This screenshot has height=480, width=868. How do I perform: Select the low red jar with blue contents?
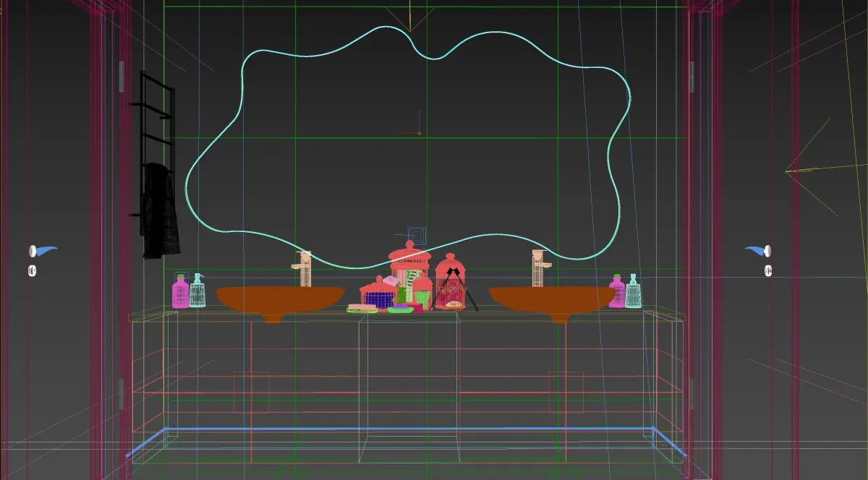378,293
